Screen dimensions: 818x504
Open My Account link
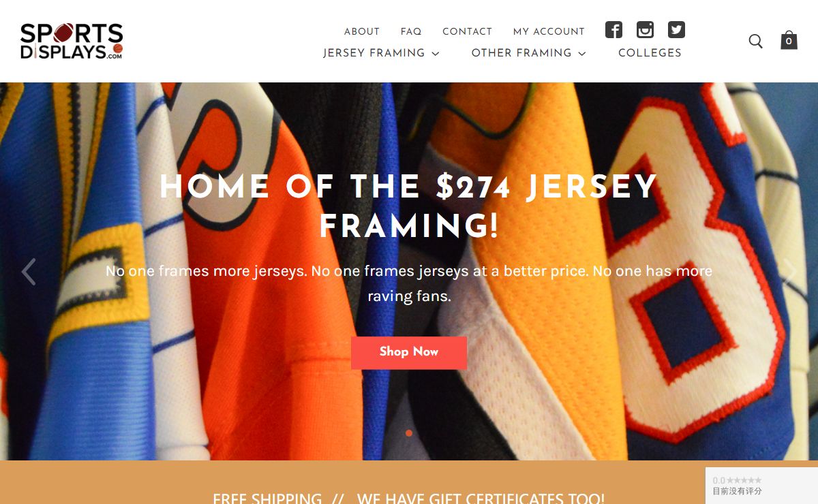(549, 31)
